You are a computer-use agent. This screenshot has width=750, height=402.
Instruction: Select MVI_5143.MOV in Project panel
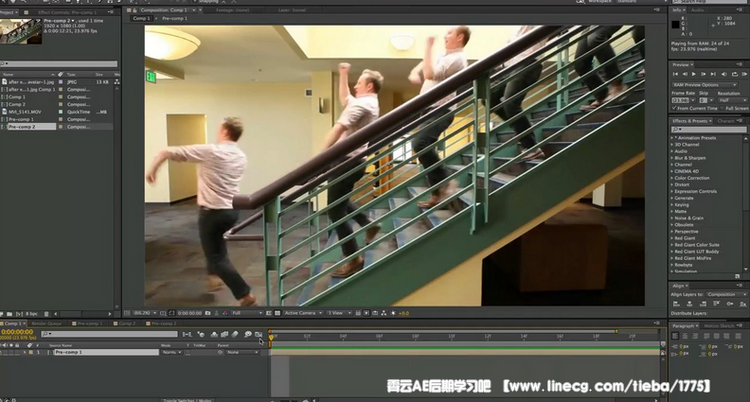click(25, 112)
